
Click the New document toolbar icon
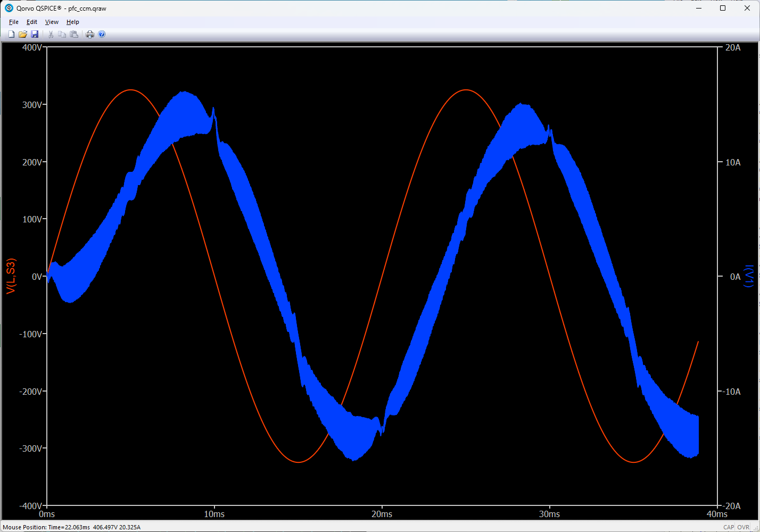click(x=11, y=34)
